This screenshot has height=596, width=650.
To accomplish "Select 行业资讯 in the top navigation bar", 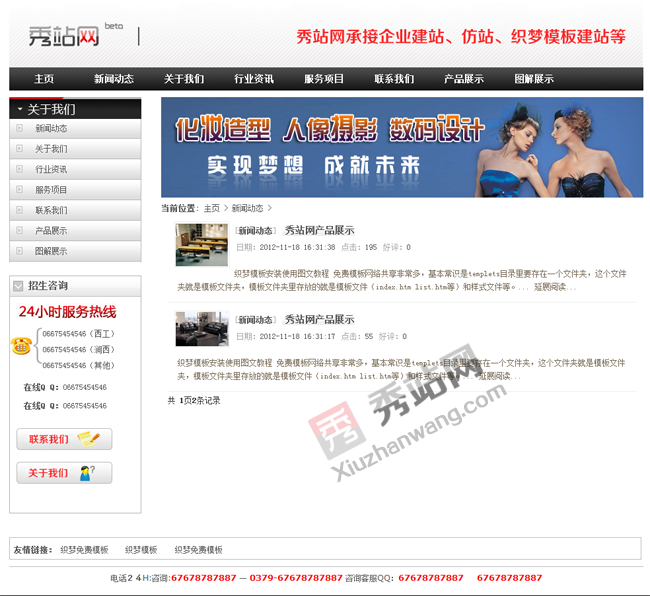I will coord(254,79).
